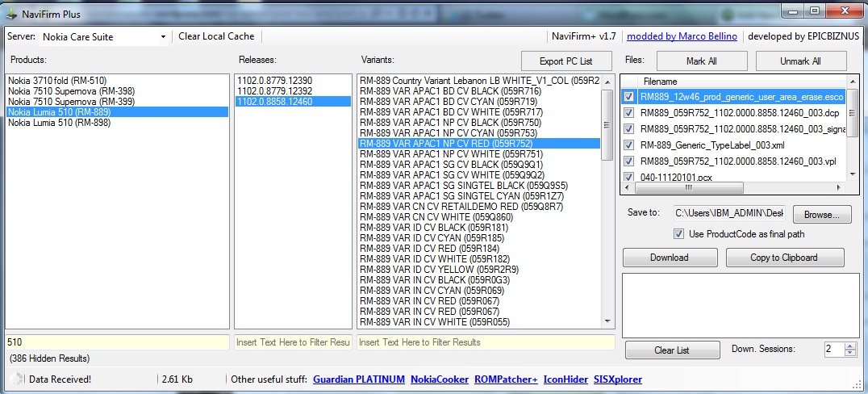868x394 pixels.
Task: Click the empty download log box
Action: coord(740,304)
